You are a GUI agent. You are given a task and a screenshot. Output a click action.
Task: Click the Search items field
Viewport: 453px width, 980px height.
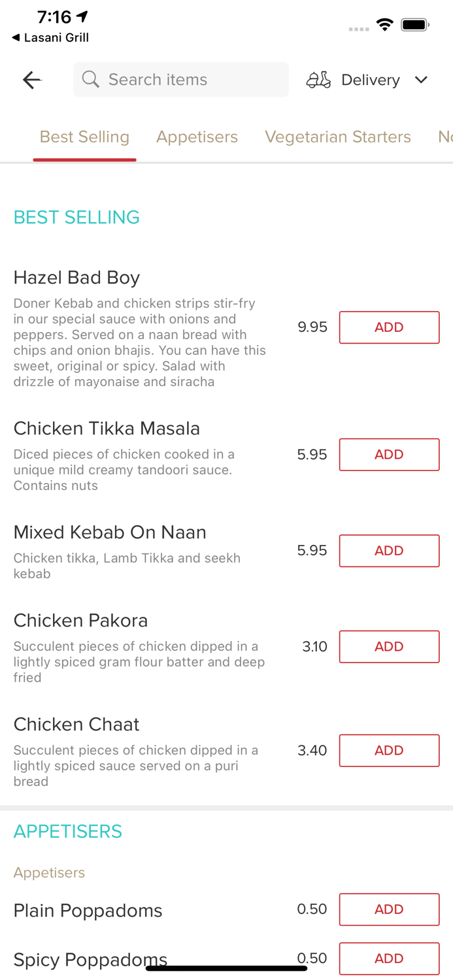click(x=190, y=80)
